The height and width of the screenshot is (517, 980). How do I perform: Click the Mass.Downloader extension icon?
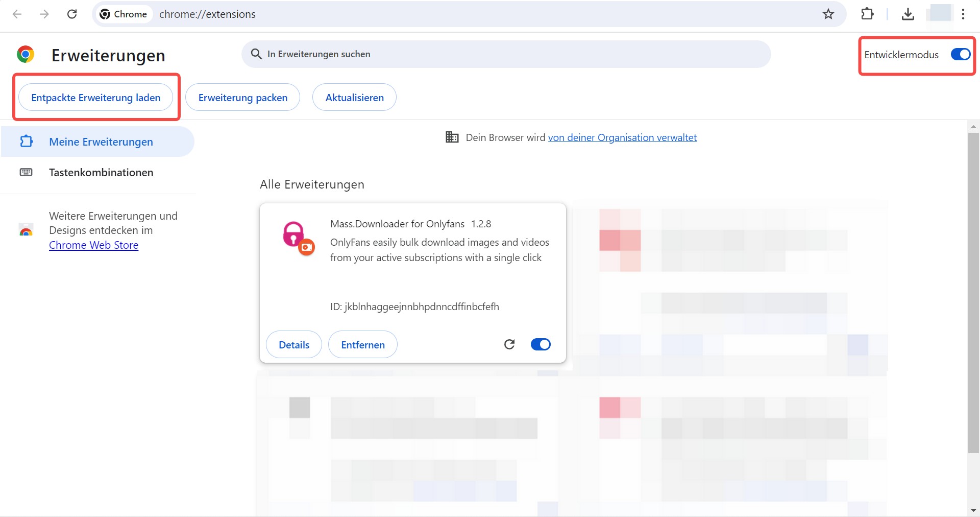299,238
